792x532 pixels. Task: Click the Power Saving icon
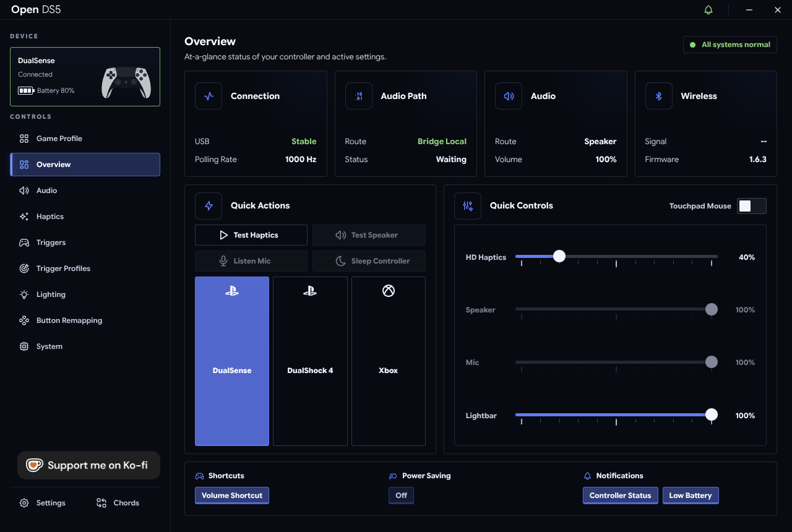[393, 476]
